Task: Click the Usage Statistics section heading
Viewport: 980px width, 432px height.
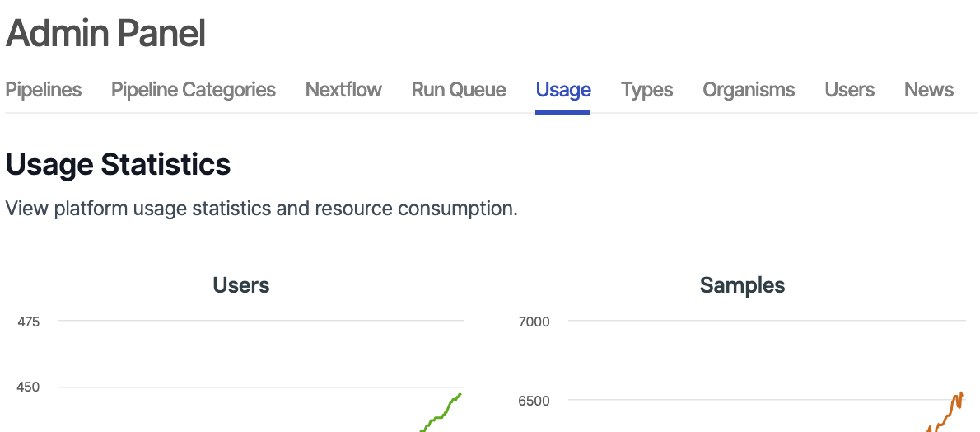Action: pos(118,165)
